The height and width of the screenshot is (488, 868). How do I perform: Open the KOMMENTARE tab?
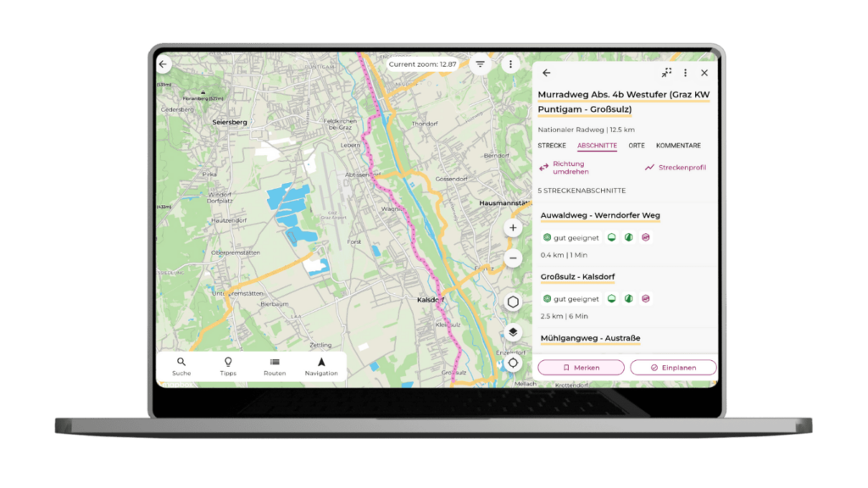click(x=678, y=146)
